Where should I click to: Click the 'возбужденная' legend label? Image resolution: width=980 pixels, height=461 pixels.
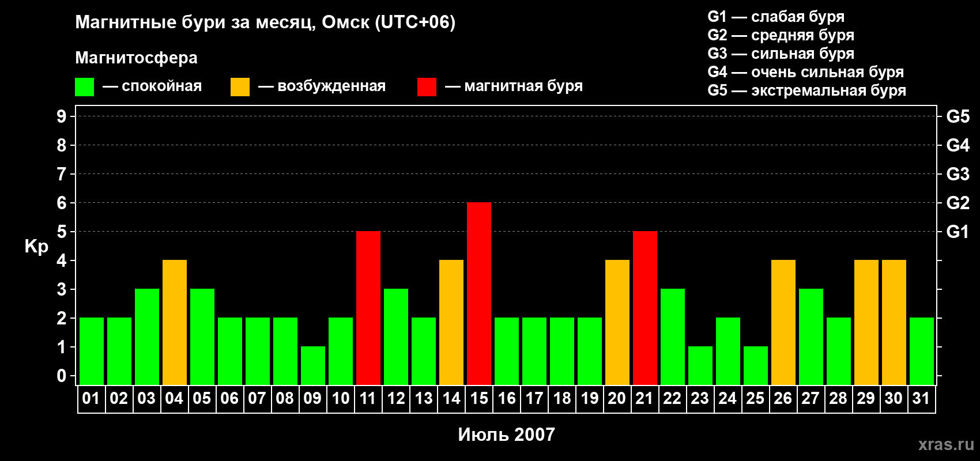point(331,86)
